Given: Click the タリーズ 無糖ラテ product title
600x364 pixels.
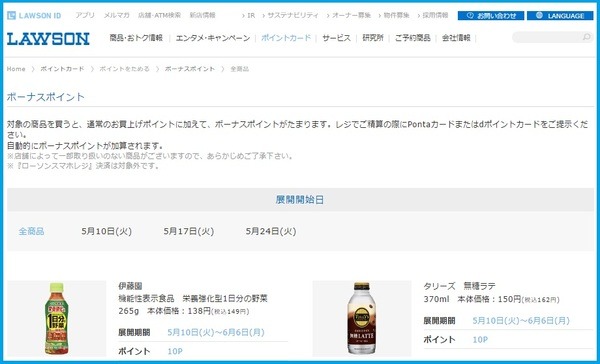Looking at the screenshot, I should coord(459,286).
